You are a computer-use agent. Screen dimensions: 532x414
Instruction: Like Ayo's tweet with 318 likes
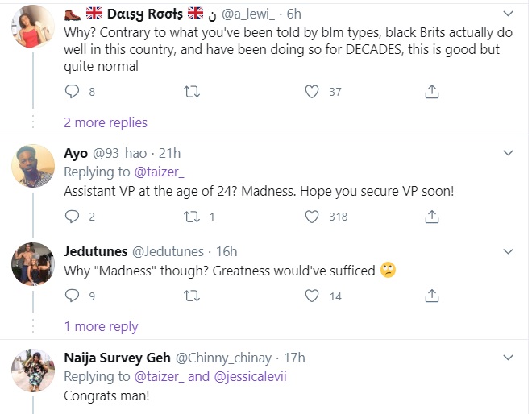(x=312, y=217)
